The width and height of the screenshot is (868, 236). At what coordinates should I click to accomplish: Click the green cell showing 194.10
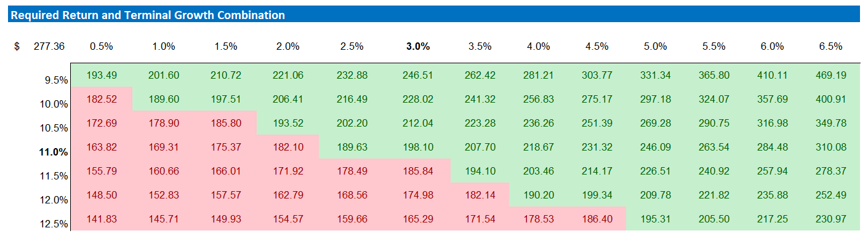(480, 171)
